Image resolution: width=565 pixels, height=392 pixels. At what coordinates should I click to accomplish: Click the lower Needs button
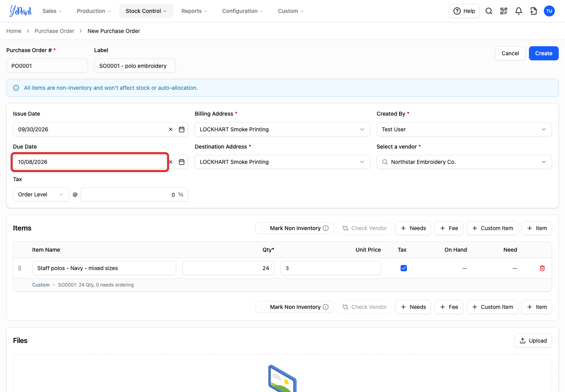tap(413, 307)
